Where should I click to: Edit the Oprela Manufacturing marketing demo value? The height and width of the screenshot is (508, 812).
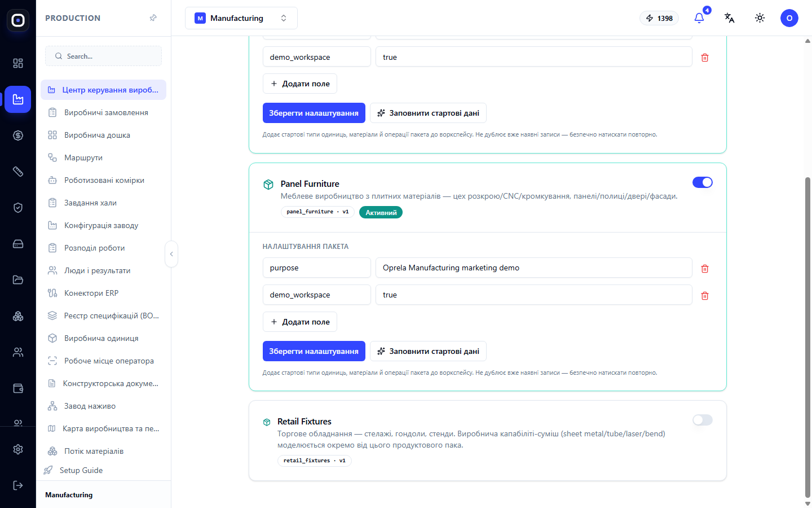coord(533,268)
